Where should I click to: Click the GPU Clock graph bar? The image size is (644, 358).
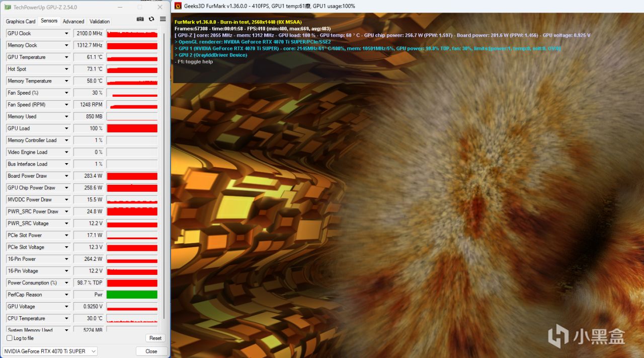pos(132,33)
